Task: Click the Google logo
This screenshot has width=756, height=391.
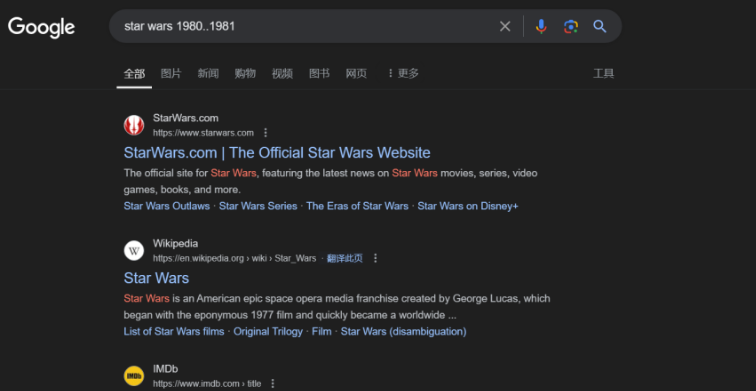Action: click(41, 27)
